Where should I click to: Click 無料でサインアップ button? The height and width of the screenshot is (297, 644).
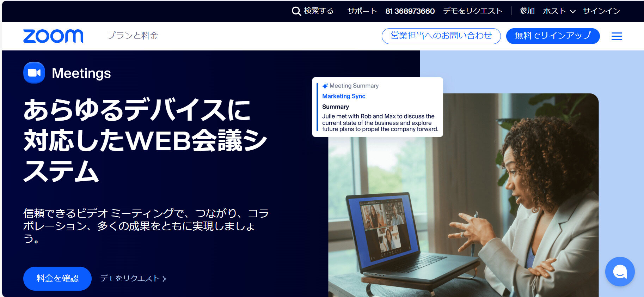[x=553, y=36]
